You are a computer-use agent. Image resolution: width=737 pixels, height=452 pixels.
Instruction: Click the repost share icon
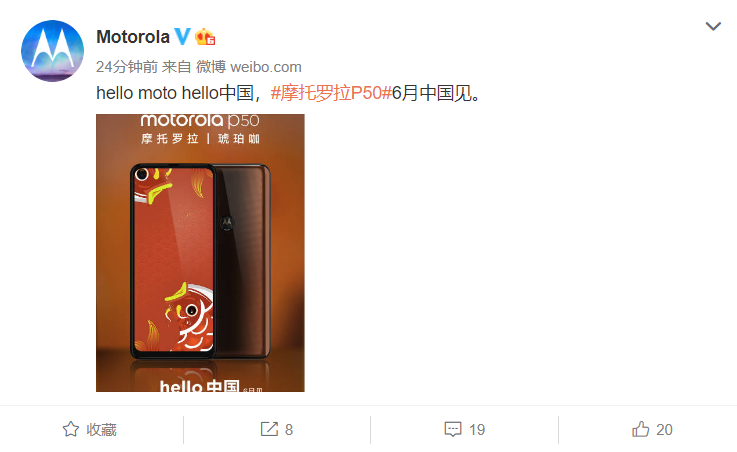tap(269, 429)
